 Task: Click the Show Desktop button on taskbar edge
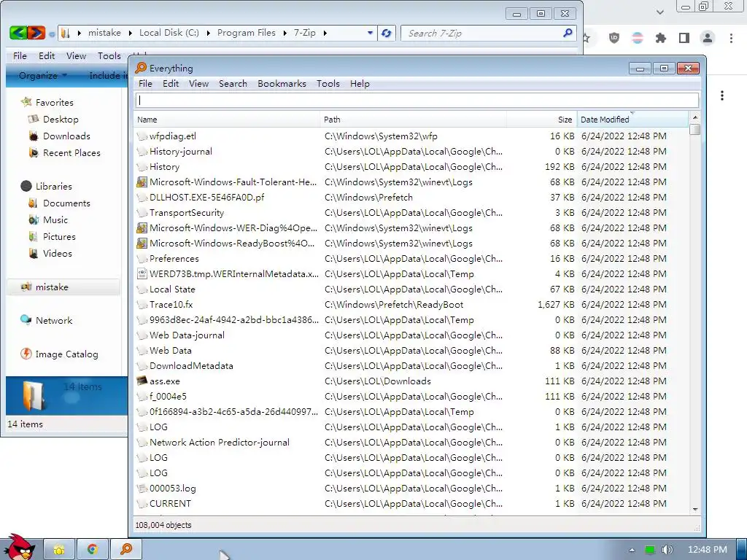[x=742, y=549]
